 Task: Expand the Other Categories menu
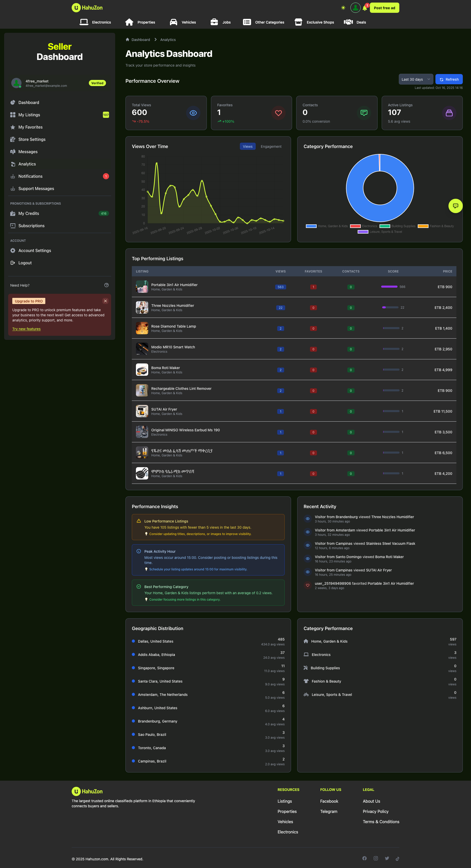264,22
